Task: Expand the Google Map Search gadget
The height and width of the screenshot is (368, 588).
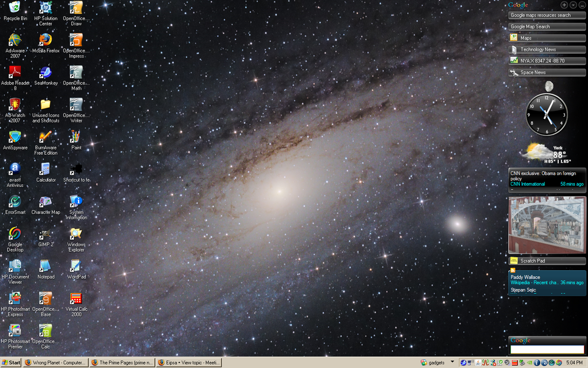Action: coord(547,26)
